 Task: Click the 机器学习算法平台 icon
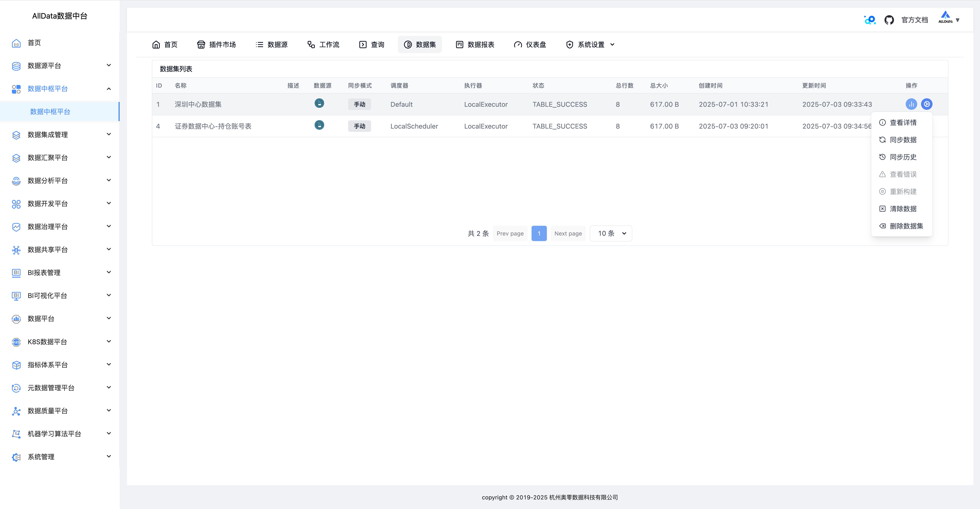16,434
